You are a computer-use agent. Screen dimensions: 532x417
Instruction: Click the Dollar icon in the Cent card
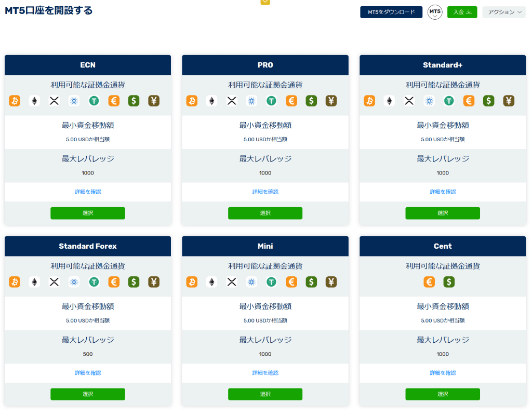(449, 282)
